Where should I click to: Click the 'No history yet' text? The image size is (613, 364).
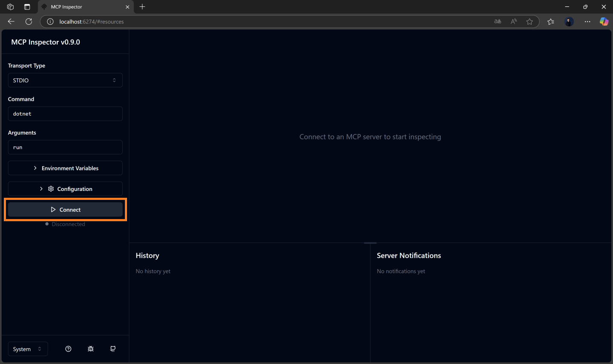153,272
